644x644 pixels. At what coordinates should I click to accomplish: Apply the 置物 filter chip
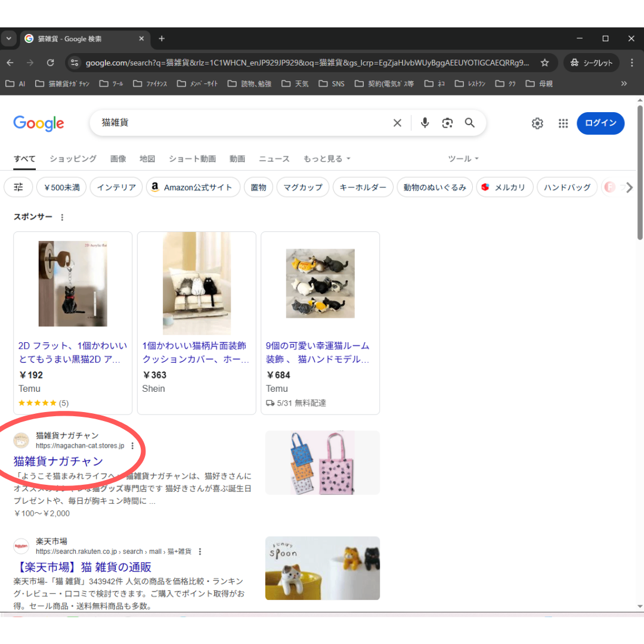point(258,187)
